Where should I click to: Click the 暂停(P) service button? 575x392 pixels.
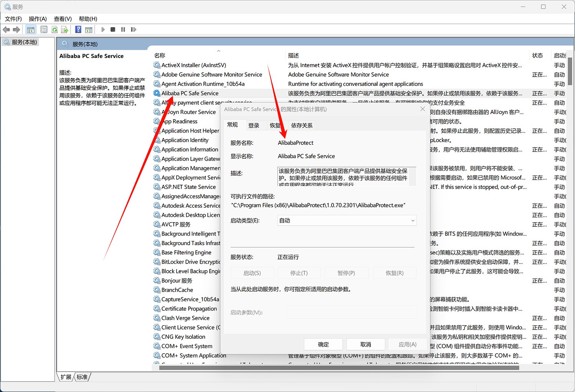click(346, 273)
